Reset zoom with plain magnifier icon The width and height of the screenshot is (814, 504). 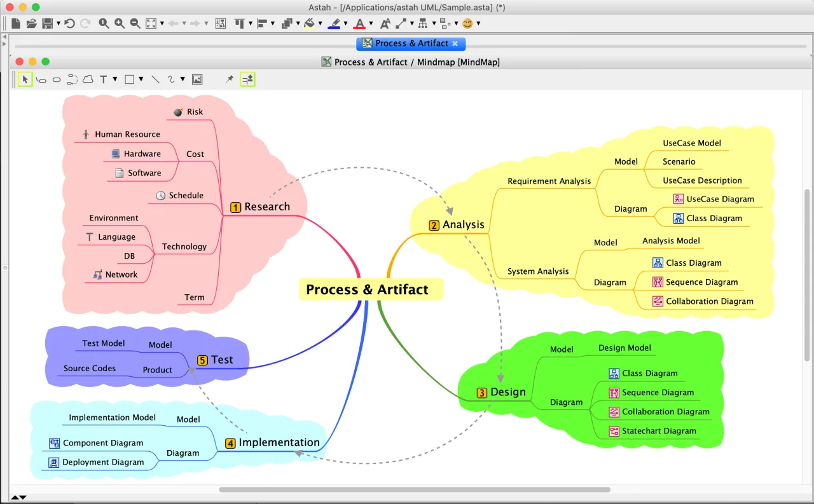point(104,24)
